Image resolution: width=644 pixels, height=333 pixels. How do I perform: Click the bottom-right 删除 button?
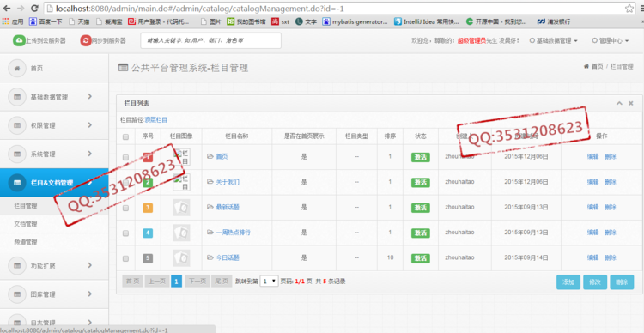coord(622,282)
